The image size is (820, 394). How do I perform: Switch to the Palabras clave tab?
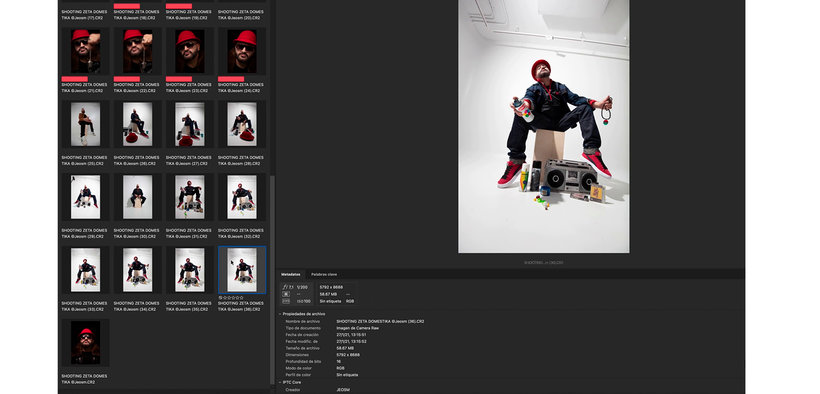[x=324, y=274]
